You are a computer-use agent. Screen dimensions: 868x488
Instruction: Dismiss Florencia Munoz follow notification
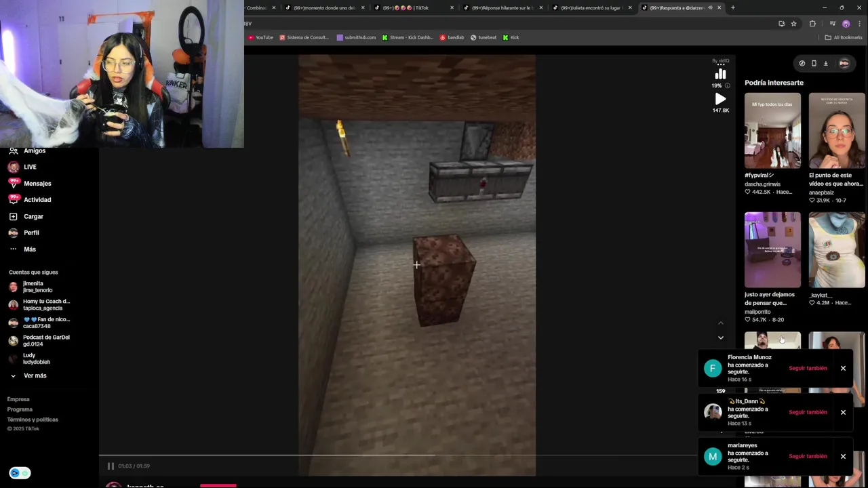pos(843,368)
